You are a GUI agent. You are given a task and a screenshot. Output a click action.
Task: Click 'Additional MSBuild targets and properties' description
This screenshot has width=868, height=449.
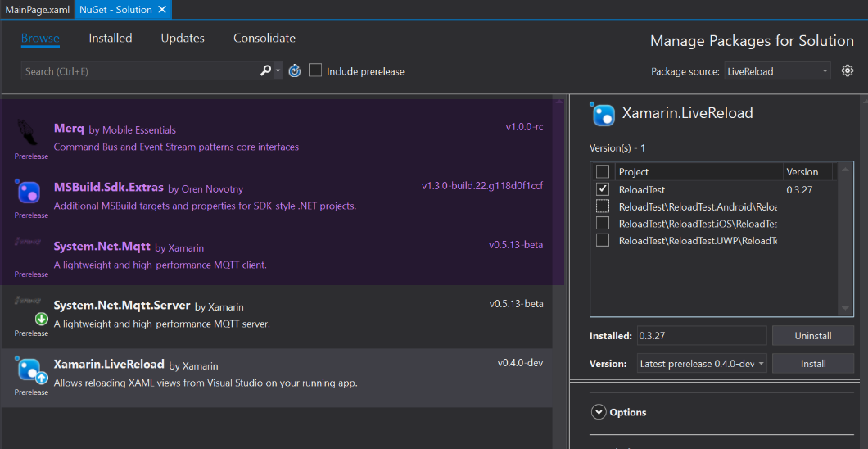tap(205, 206)
